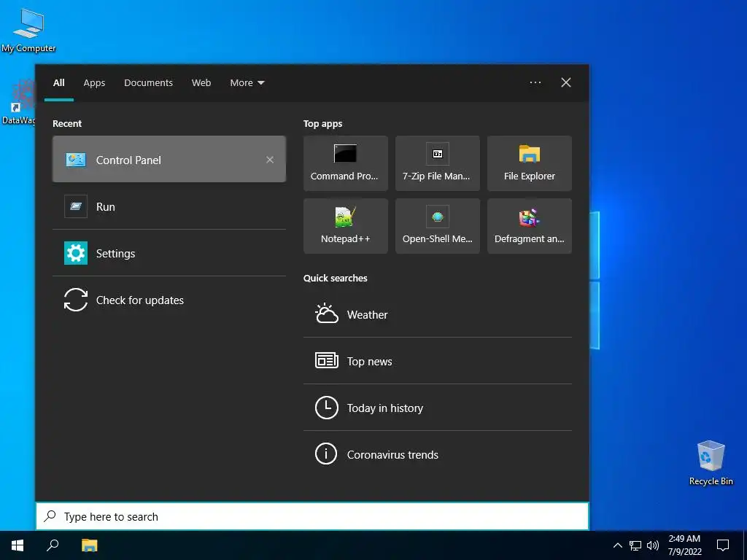Select Check for updates recent item
The height and width of the screenshot is (560, 747).
coord(169,300)
